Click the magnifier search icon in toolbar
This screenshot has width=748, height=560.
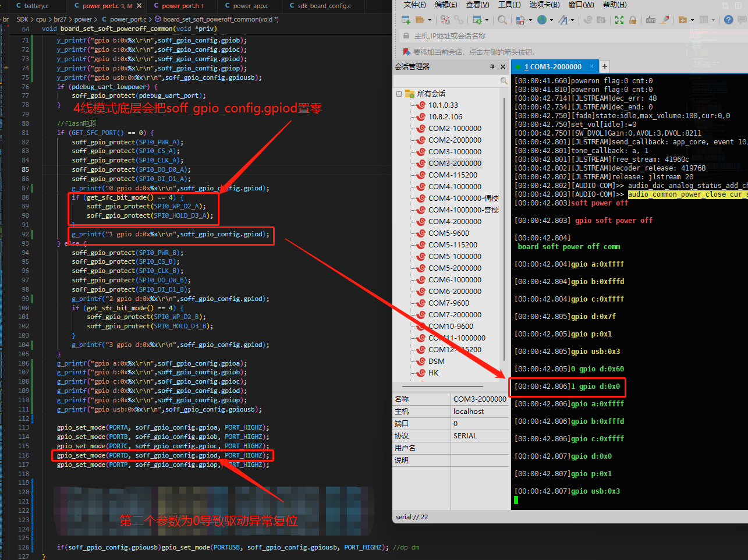tap(502, 20)
